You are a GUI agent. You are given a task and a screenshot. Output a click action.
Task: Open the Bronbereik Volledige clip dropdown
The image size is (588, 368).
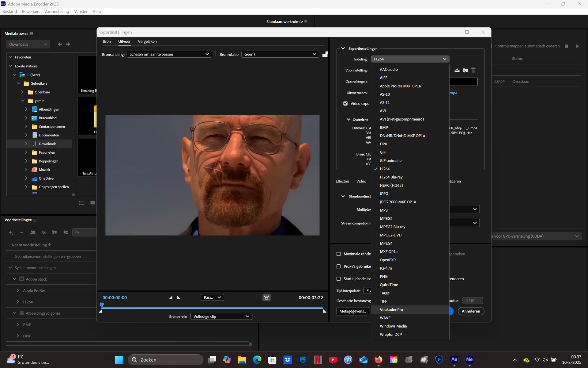pos(221,316)
